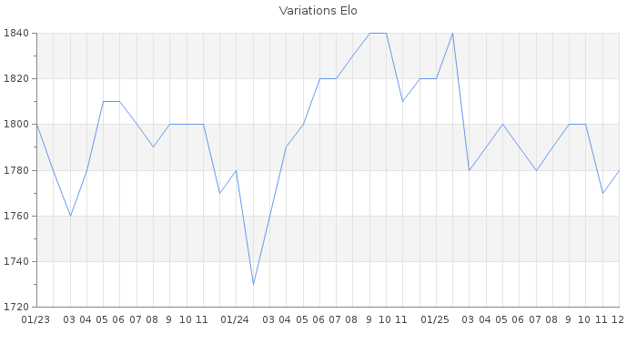Click the final "12" x-axis label
This screenshot has height=364, width=637.
[617, 319]
